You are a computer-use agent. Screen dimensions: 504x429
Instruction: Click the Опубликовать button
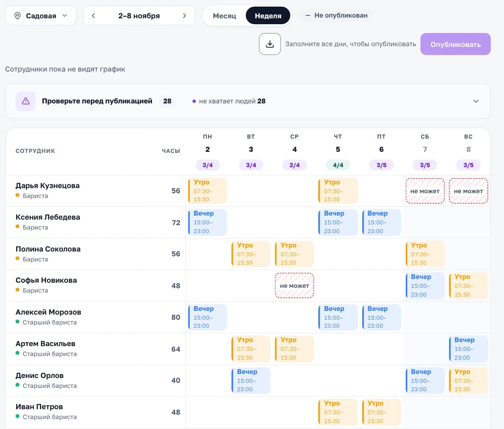[x=455, y=44]
